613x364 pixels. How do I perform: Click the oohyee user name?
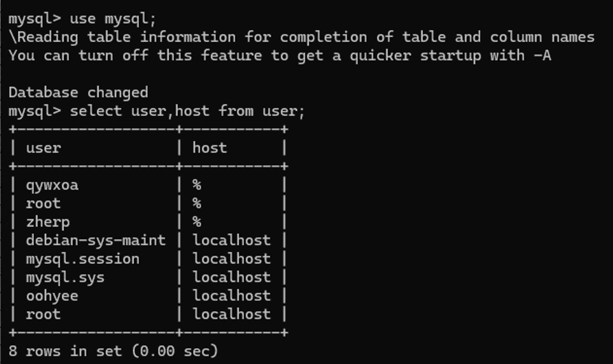[x=52, y=296]
